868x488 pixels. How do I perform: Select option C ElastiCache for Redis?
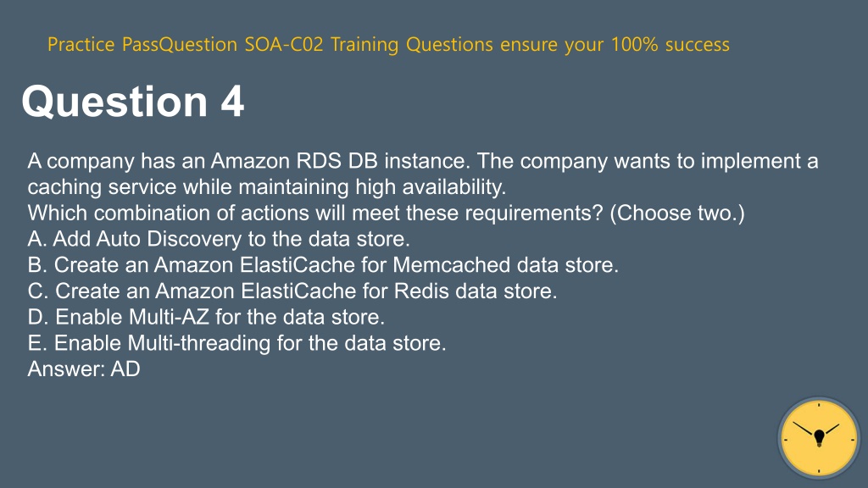[292, 291]
